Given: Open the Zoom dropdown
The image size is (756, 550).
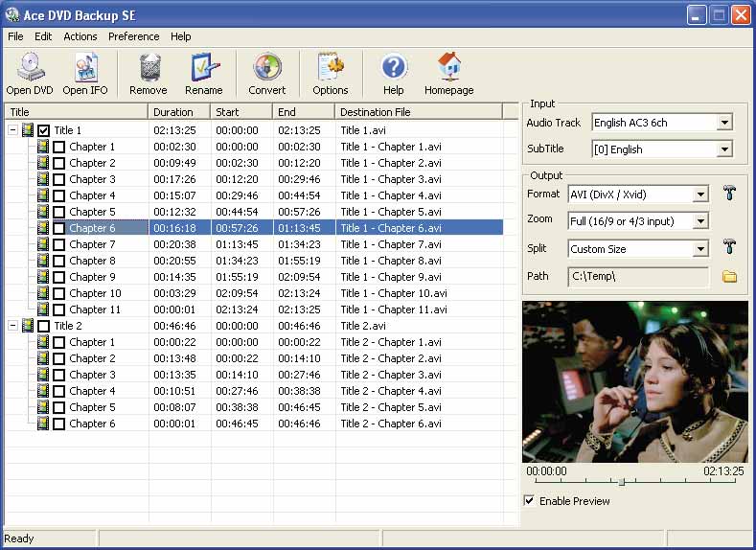Looking at the screenshot, I should click(x=700, y=221).
